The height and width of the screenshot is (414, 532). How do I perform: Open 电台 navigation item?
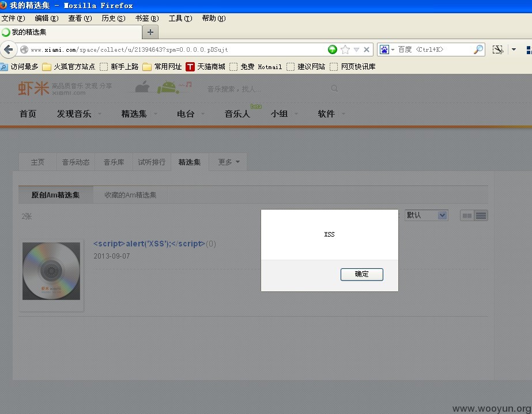(186, 114)
